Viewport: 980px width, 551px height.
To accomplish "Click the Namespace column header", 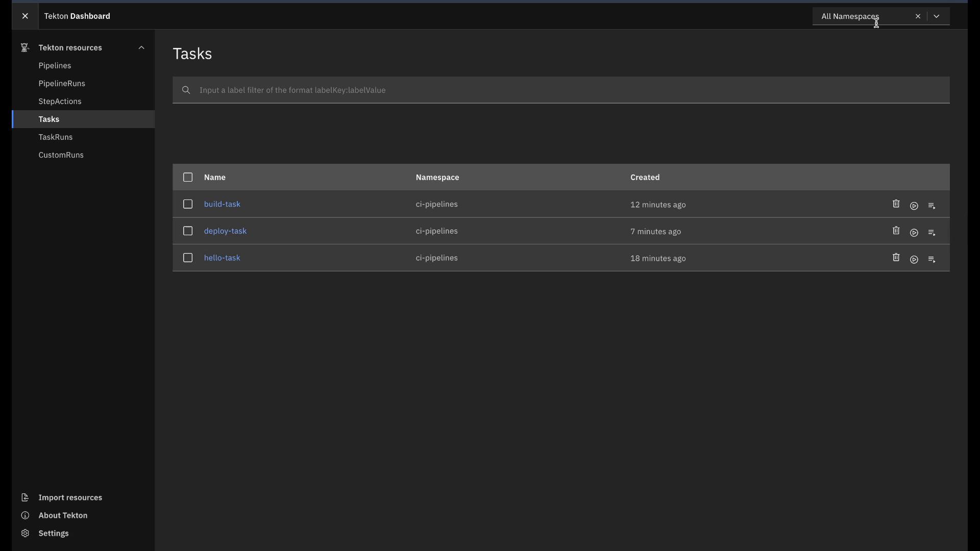I will pyautogui.click(x=437, y=177).
